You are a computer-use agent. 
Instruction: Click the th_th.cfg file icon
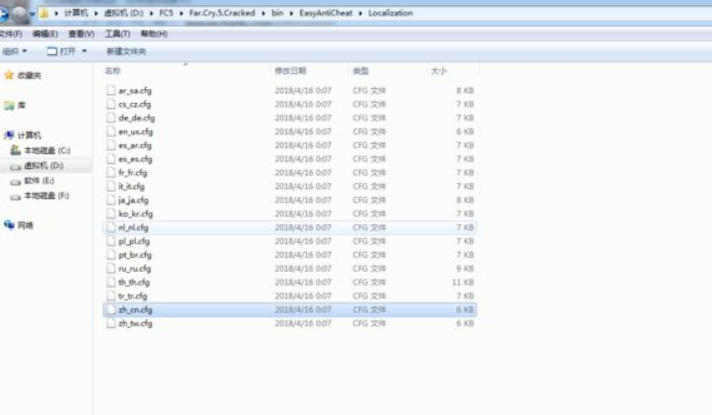pos(111,282)
